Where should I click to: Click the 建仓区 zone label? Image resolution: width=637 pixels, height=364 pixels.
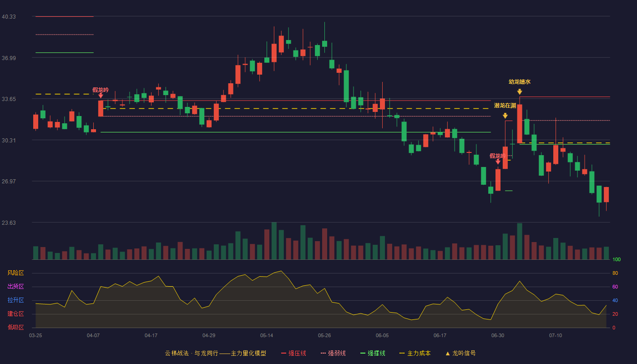[x=15, y=314]
